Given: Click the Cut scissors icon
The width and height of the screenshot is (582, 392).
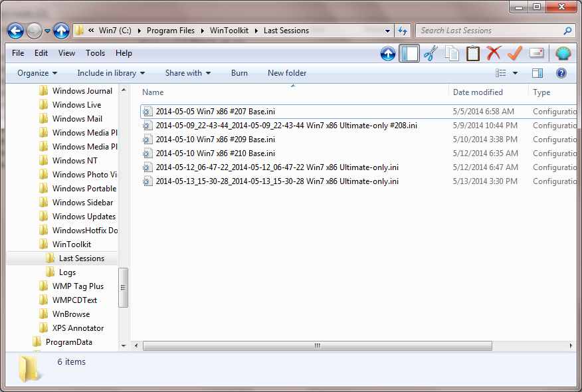Looking at the screenshot, I should pyautogui.click(x=431, y=53).
